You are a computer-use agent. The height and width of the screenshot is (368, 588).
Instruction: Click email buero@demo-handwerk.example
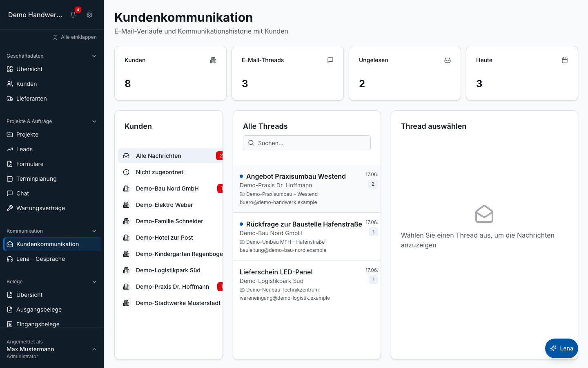pos(278,202)
